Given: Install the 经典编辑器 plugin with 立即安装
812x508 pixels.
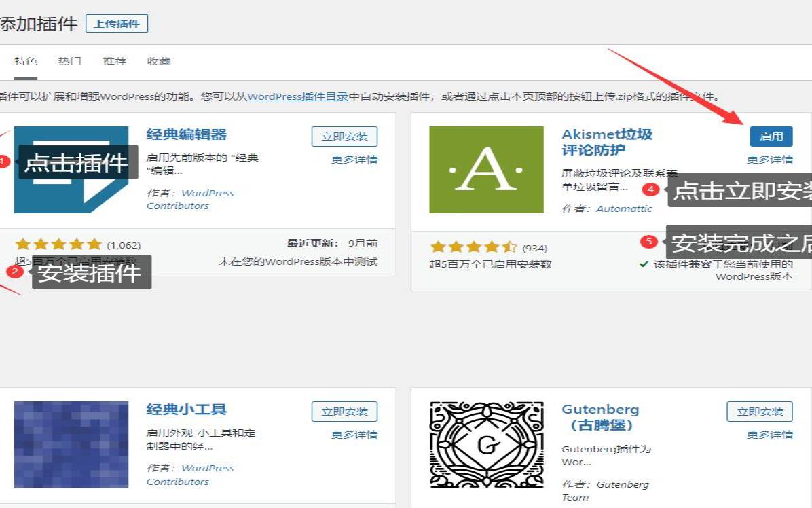Looking at the screenshot, I should [x=344, y=137].
